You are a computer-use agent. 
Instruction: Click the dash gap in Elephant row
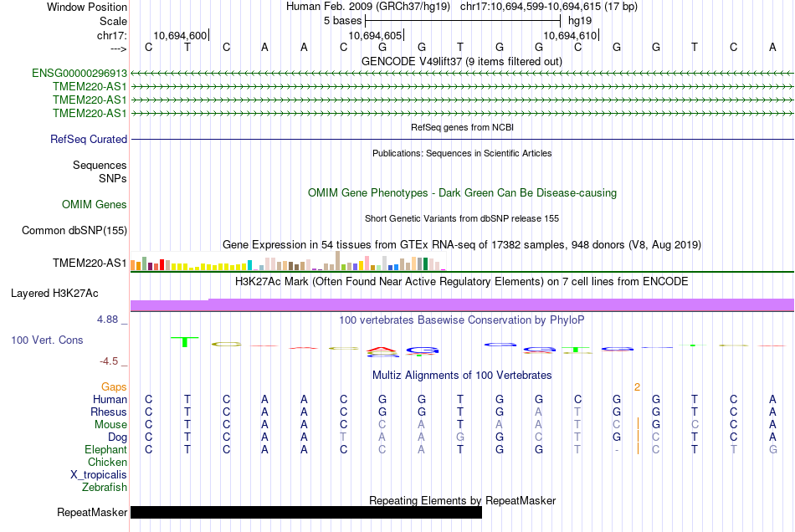tap(617, 450)
